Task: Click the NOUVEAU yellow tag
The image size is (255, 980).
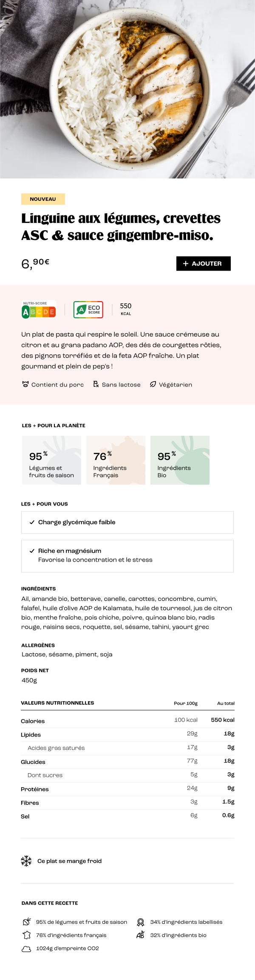Action: point(43,199)
